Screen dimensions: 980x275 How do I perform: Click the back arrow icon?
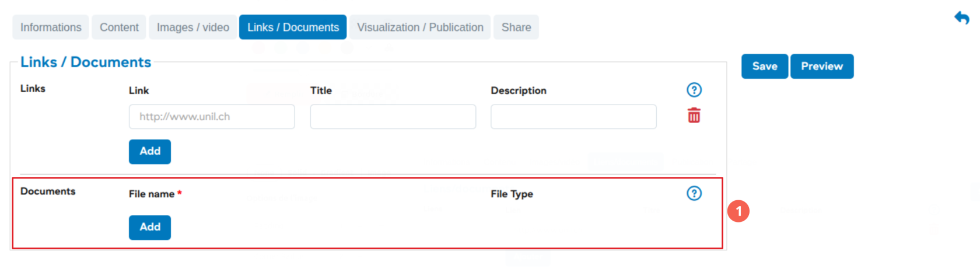[961, 18]
